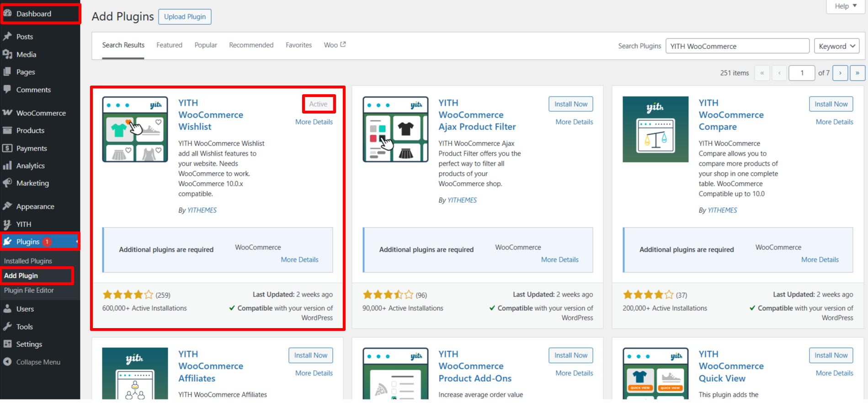The height and width of the screenshot is (410, 868).
Task: Select Add Plugin submenu item
Action: (21, 275)
